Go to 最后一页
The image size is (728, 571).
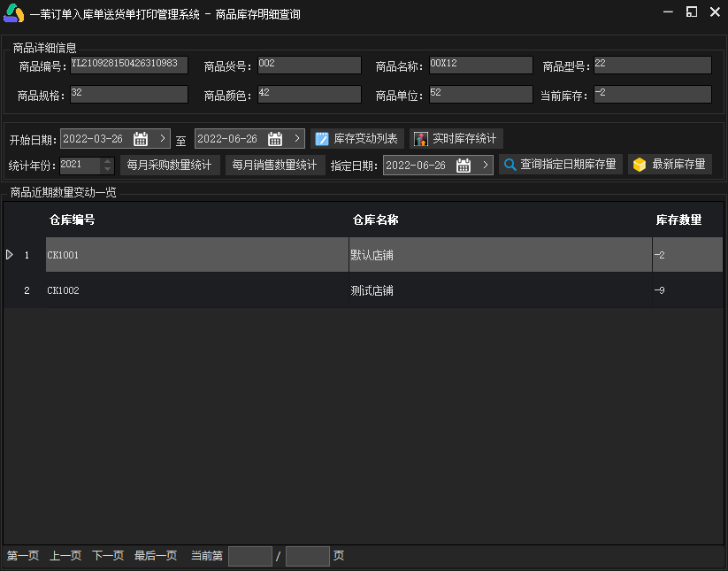(156, 556)
